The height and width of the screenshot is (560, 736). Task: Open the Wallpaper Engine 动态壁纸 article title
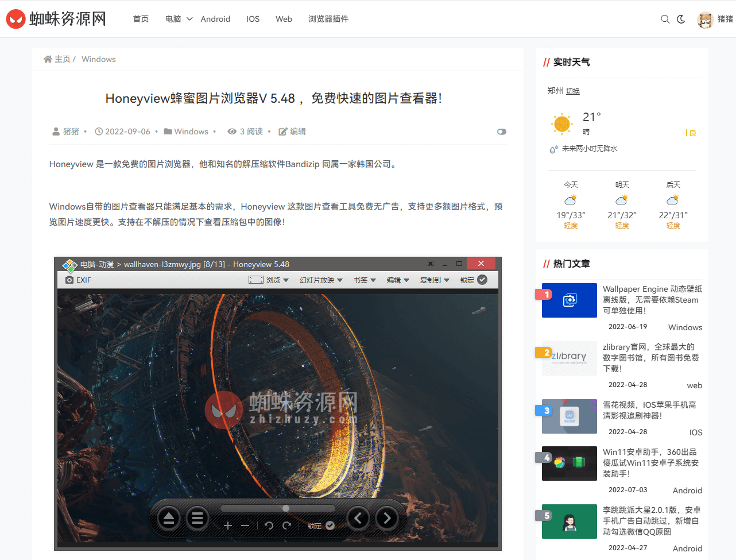pos(652,300)
